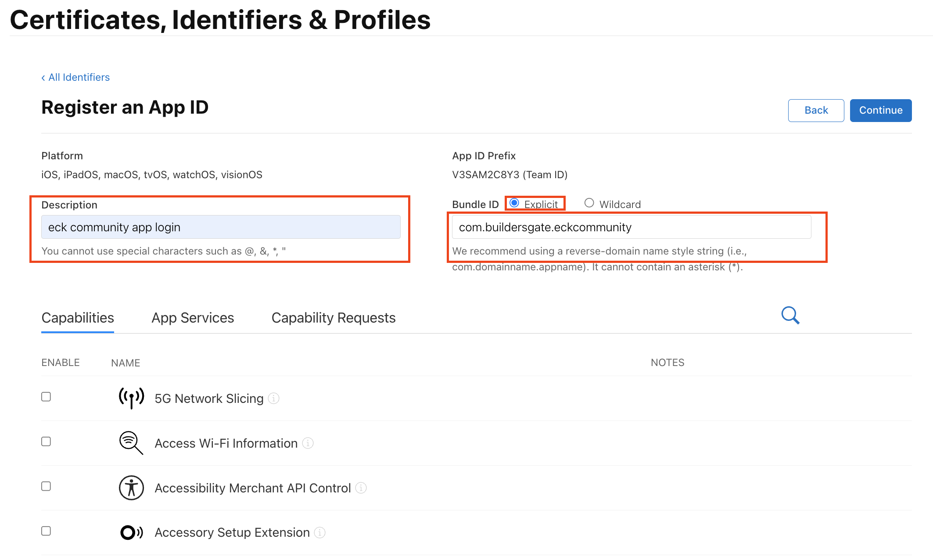Enable the Access Wi-Fi Information checkbox
Image resolution: width=933 pixels, height=560 pixels.
tap(46, 442)
